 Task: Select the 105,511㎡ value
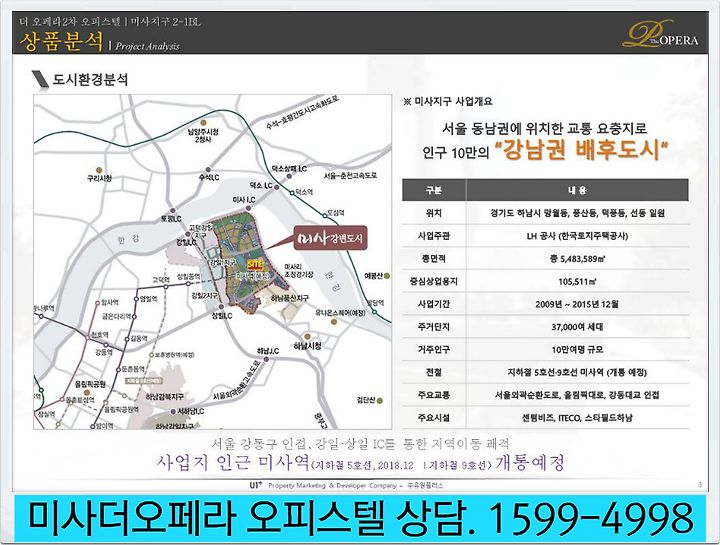(x=577, y=281)
